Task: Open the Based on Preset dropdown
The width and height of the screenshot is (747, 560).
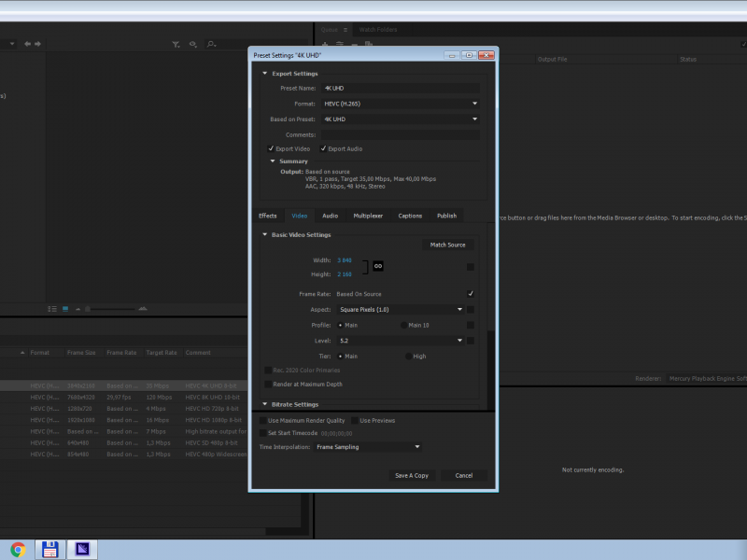Action: tap(401, 119)
